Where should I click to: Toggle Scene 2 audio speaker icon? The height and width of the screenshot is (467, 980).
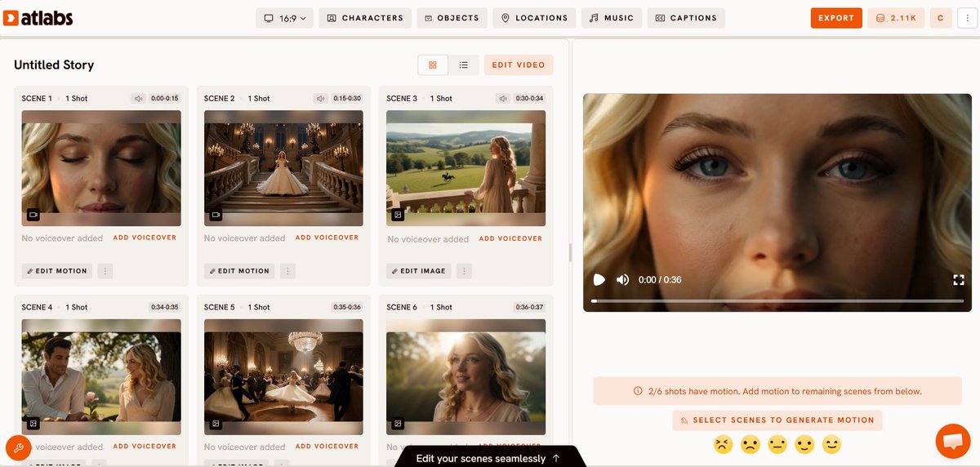pyautogui.click(x=321, y=99)
